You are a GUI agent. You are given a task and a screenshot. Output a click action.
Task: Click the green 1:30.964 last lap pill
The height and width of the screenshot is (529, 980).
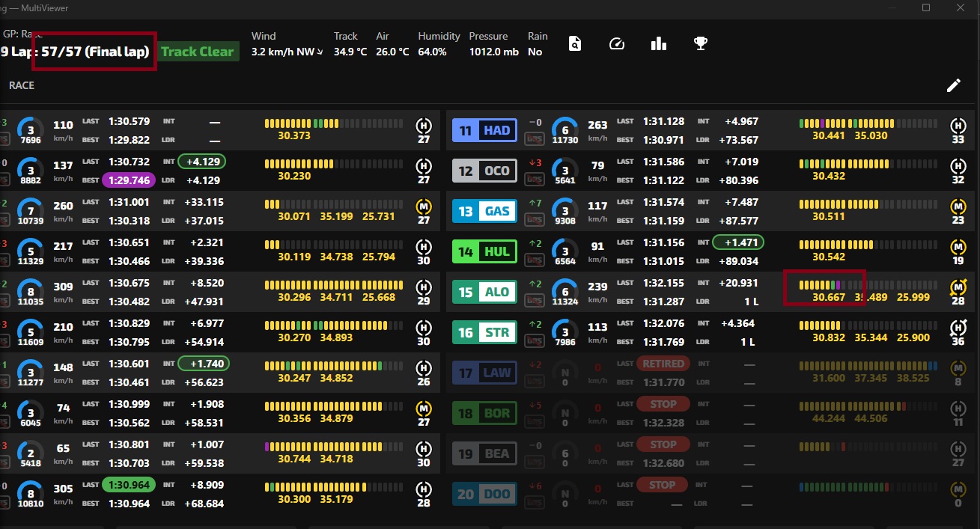tap(129, 485)
